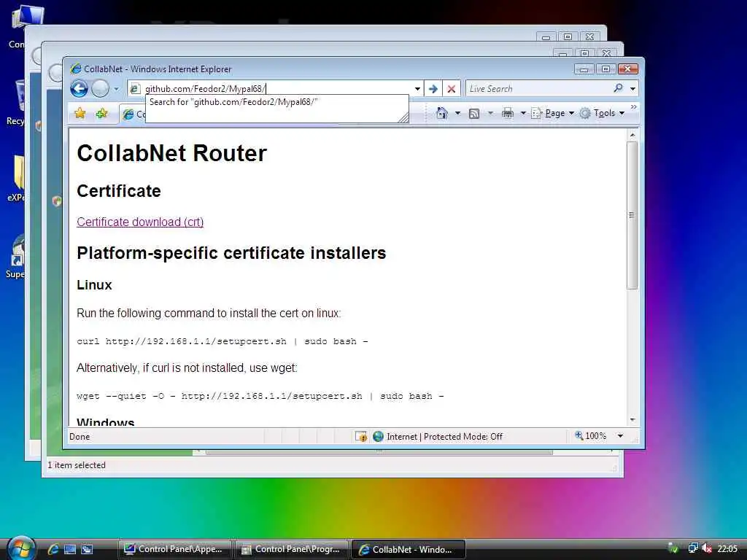Open the search provider options dropdown
Image resolution: width=747 pixels, height=560 pixels.
coord(632,89)
